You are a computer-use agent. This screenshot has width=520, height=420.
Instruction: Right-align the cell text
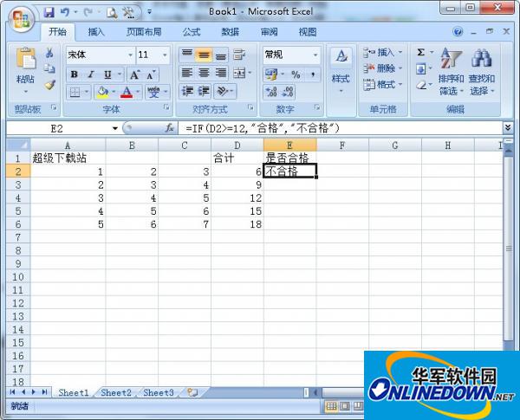click(221, 73)
